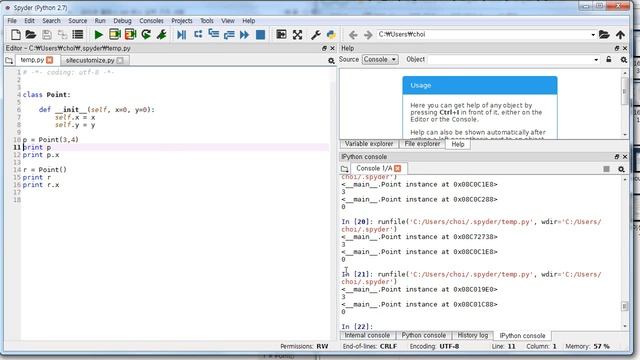This screenshot has width=640, height=360.
Task: Toggle fullscreen mode icon
Action: click(x=298, y=35)
